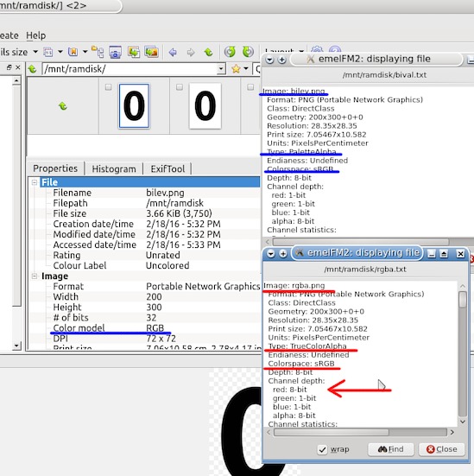This screenshot has width=474, height=476.
Task: Click the Close button in rgba.txt viewer
Action: pyautogui.click(x=441, y=449)
